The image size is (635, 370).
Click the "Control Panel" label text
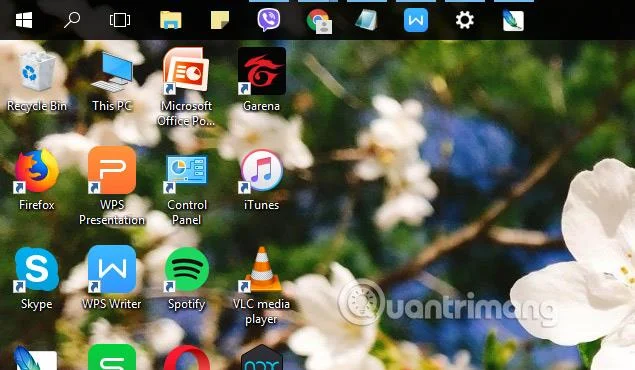click(x=187, y=213)
